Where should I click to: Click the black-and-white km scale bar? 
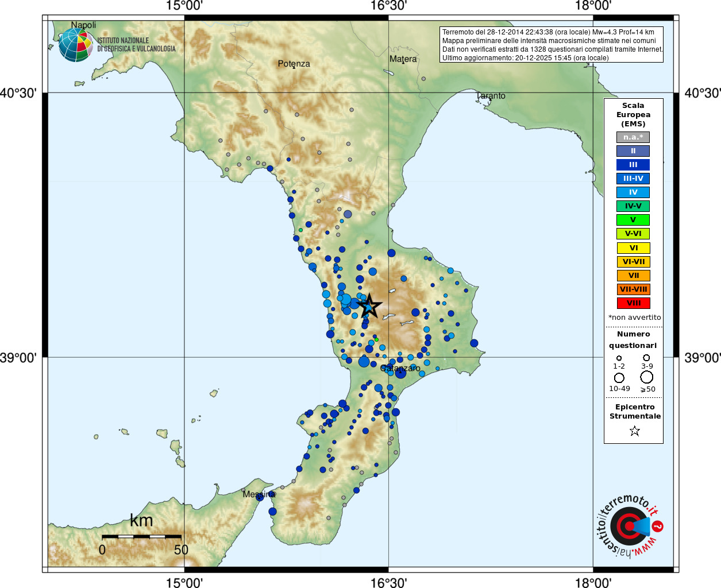point(141,536)
